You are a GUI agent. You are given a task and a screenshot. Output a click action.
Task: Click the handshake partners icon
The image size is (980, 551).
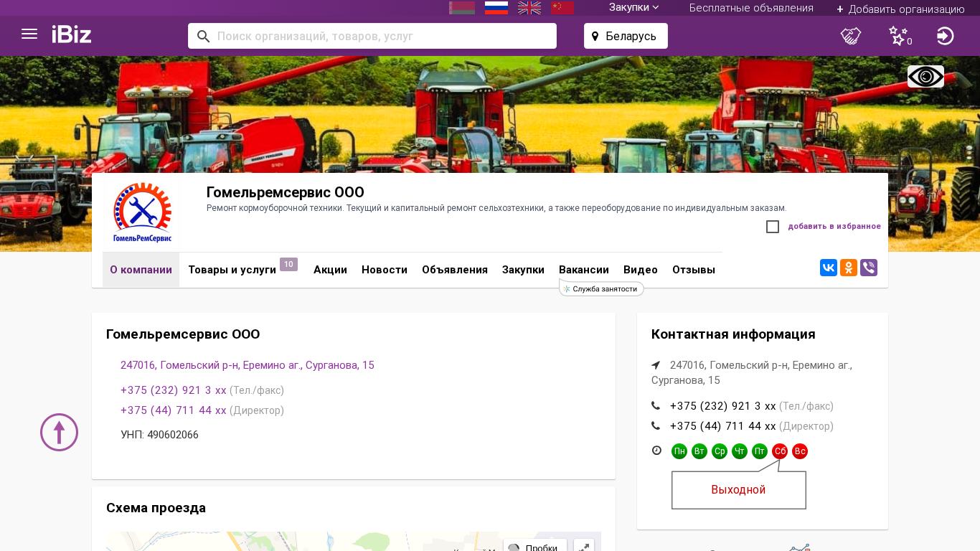851,36
